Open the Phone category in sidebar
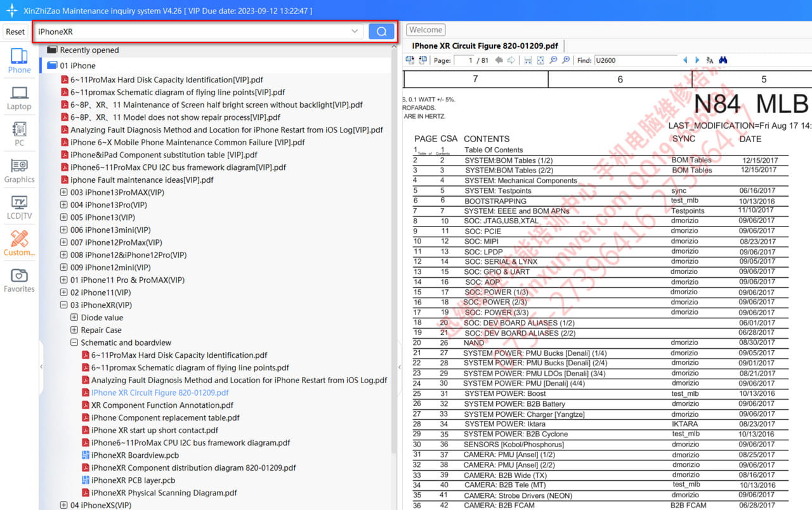 coord(19,61)
